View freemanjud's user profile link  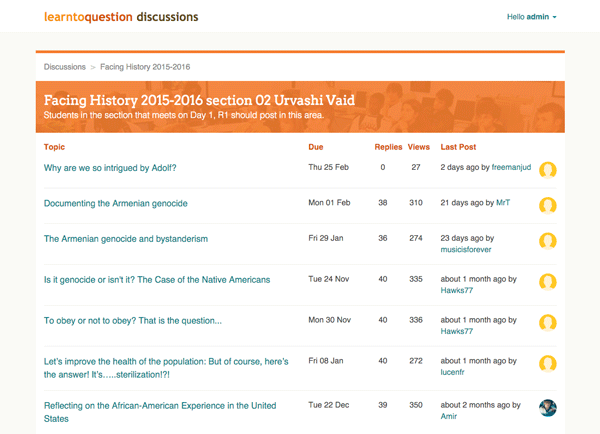(x=511, y=167)
